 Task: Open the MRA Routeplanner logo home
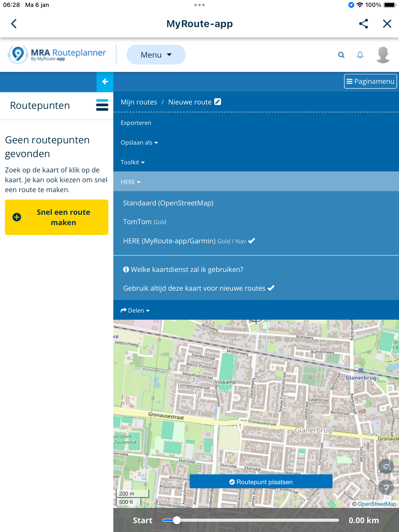click(57, 54)
